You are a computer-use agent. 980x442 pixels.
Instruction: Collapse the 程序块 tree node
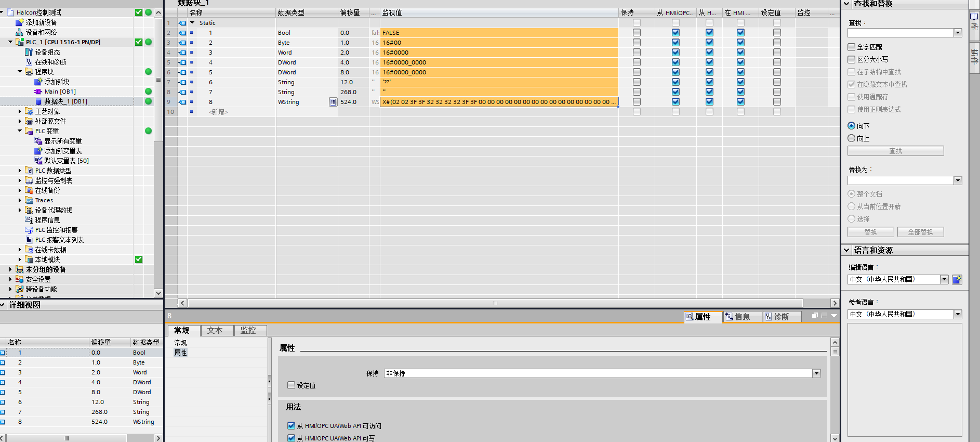20,72
